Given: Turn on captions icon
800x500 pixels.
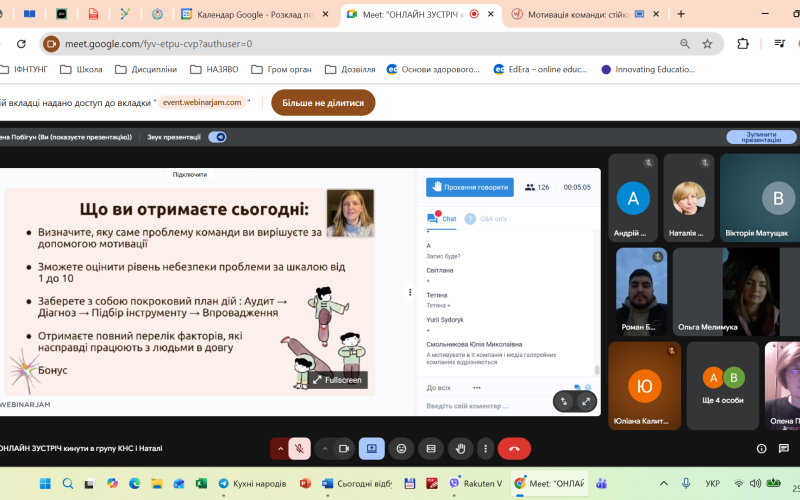Looking at the screenshot, I should click(430, 449).
